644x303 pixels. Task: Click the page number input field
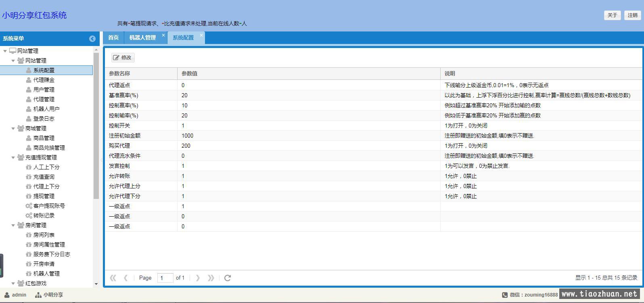pos(165,278)
